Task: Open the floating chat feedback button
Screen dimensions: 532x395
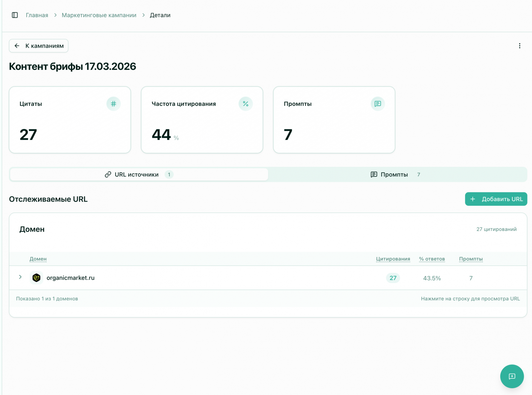Action: coord(512,376)
